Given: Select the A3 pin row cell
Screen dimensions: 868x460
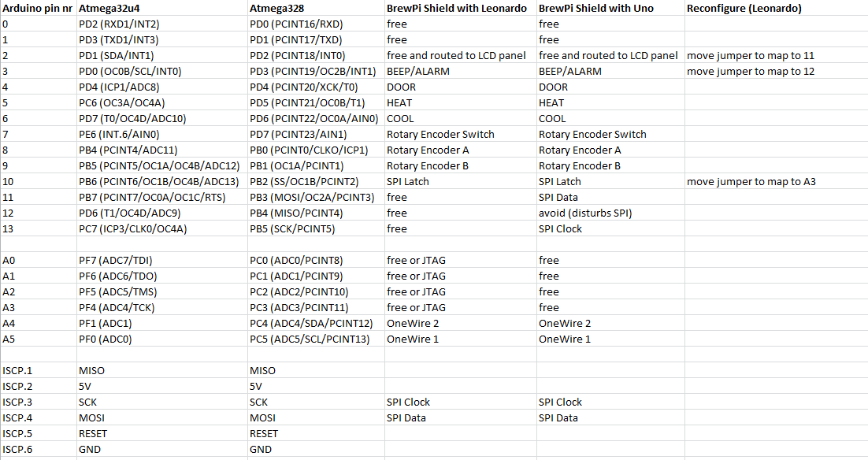Looking at the screenshot, I should (x=38, y=308).
